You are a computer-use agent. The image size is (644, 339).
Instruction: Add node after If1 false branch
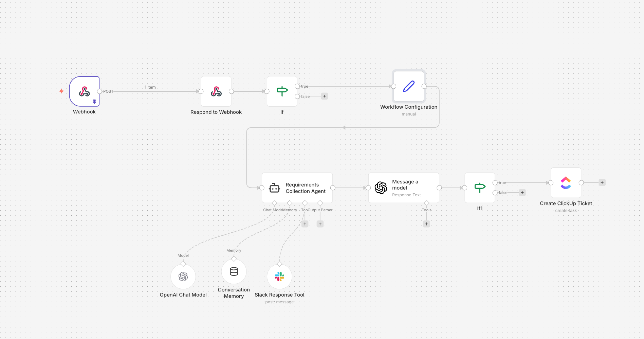click(x=522, y=193)
